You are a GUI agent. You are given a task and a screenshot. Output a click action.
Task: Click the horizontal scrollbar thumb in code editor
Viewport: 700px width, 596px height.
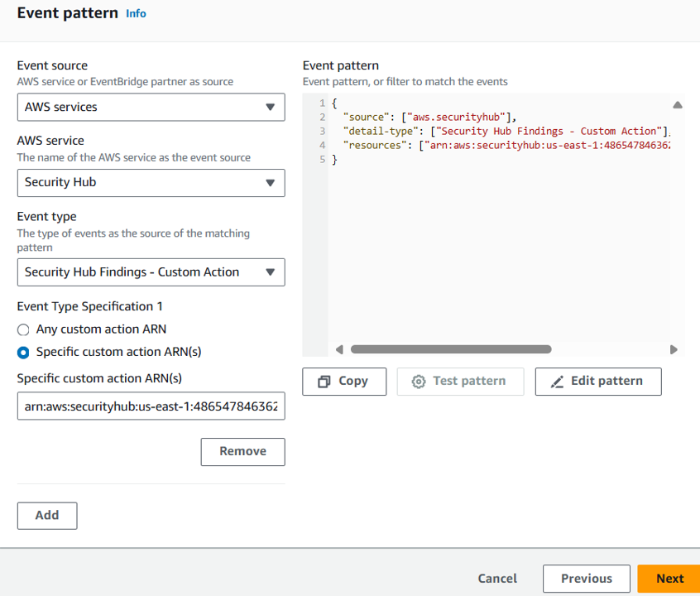pyautogui.click(x=451, y=349)
